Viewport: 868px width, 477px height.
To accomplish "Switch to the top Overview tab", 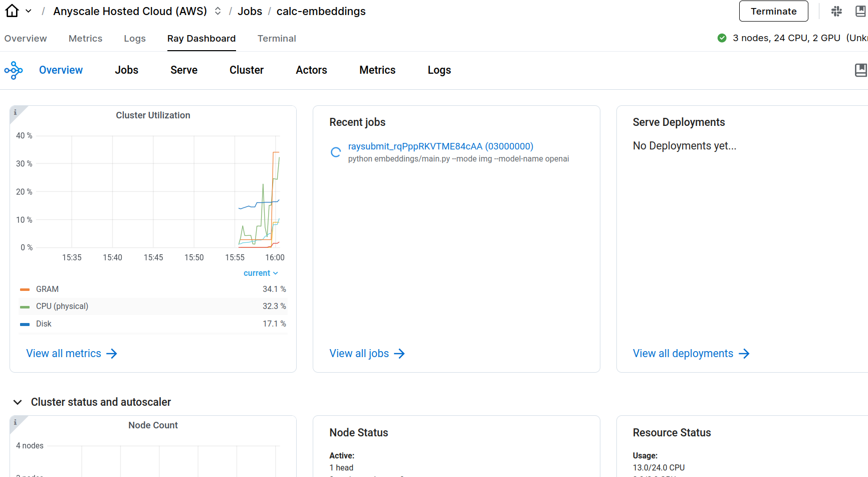I will [26, 39].
